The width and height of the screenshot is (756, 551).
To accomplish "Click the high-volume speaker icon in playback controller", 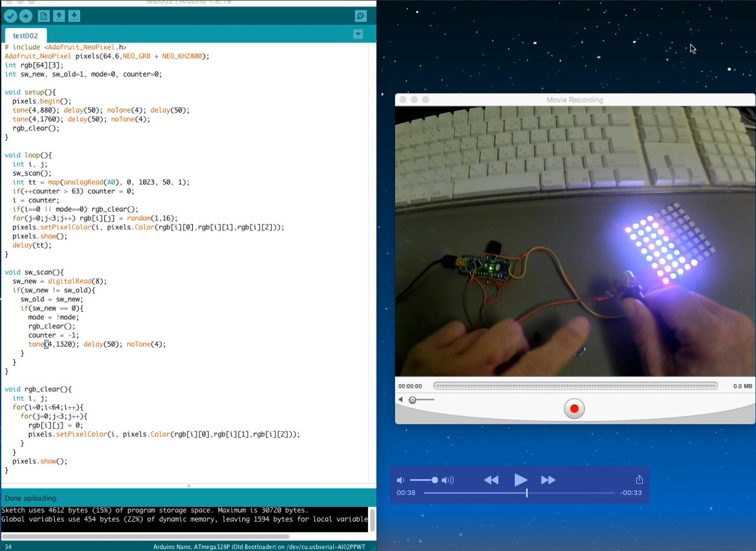I will (x=448, y=480).
